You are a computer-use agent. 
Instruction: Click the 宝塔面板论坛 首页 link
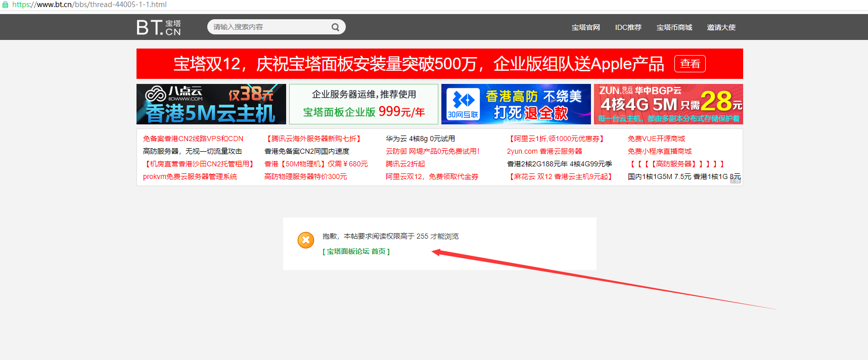click(356, 251)
